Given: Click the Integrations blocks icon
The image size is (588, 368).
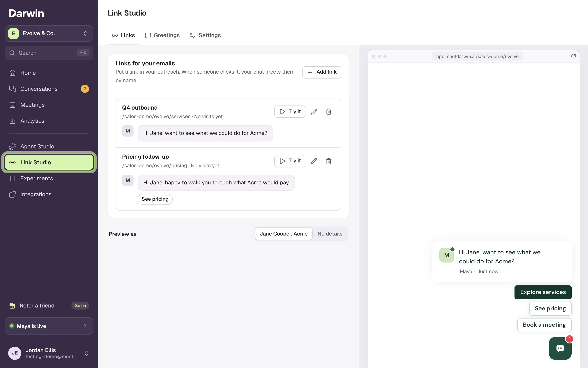Looking at the screenshot, I should [x=12, y=194].
